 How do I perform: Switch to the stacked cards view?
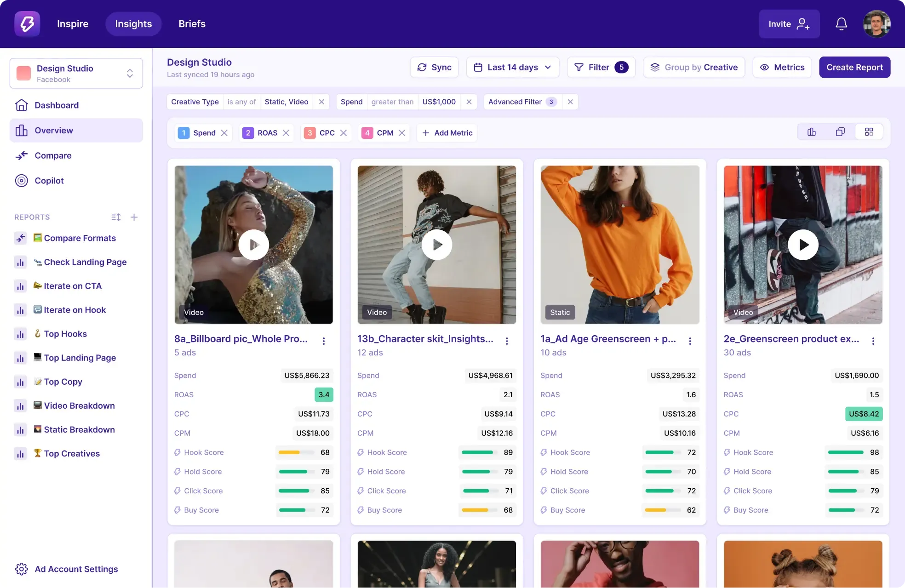(x=840, y=132)
